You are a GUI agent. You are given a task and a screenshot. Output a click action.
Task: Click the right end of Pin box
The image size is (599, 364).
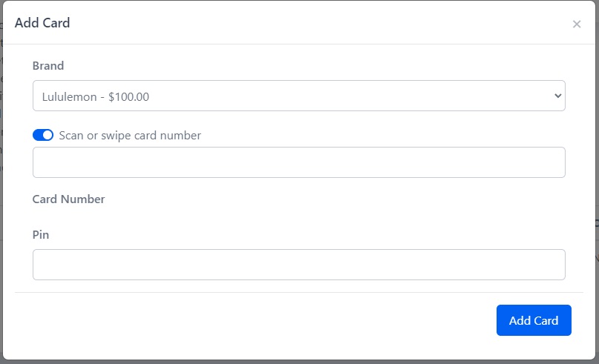pos(556,265)
